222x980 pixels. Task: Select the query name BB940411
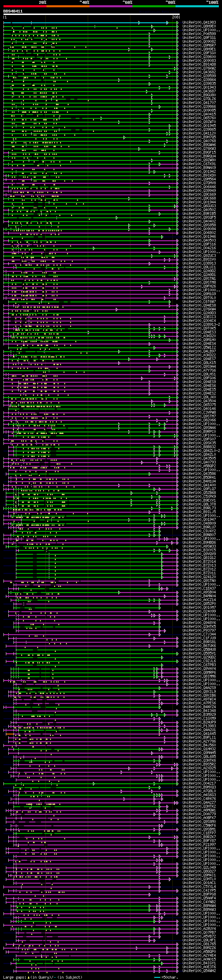pos(13,11)
